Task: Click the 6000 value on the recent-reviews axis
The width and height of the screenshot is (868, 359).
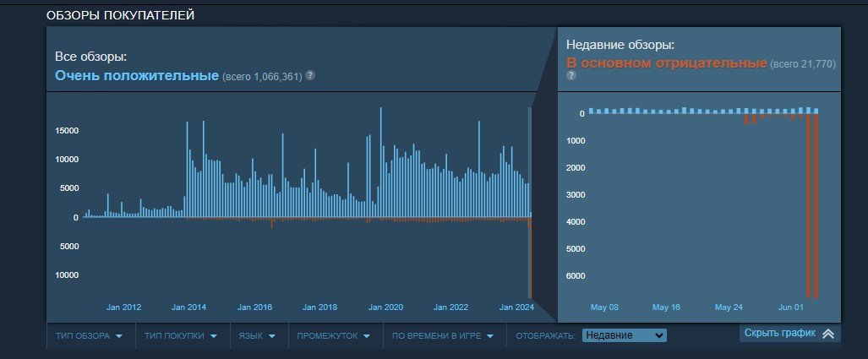Action: tap(576, 276)
